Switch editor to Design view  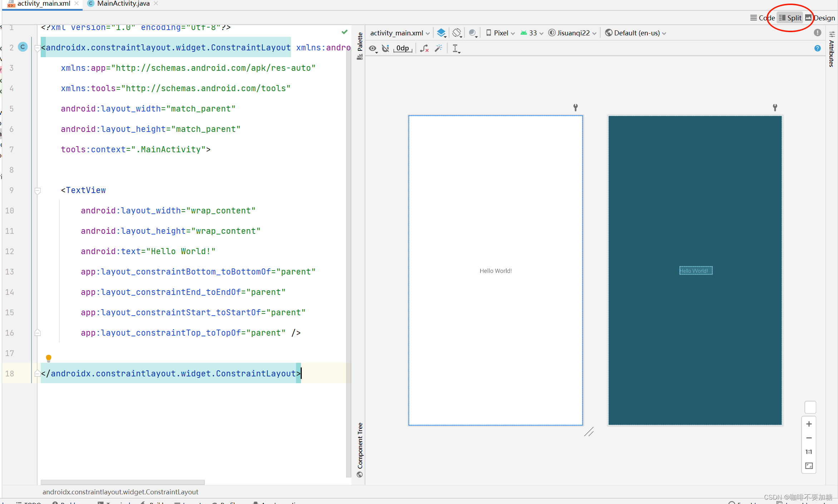pyautogui.click(x=820, y=18)
